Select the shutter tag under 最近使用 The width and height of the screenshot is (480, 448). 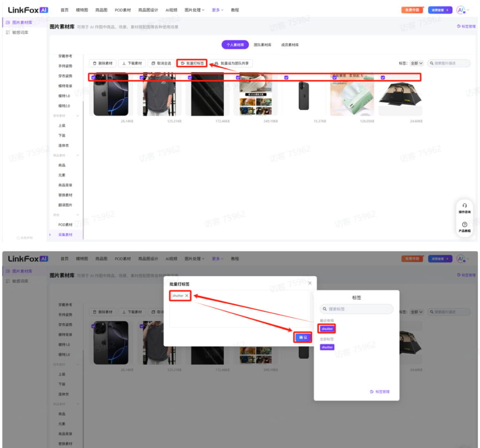pyautogui.click(x=327, y=329)
